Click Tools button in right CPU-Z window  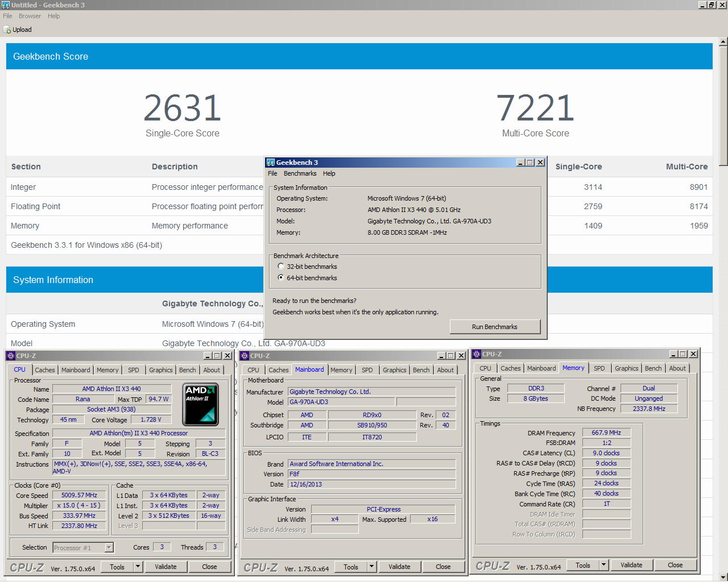pyautogui.click(x=583, y=565)
